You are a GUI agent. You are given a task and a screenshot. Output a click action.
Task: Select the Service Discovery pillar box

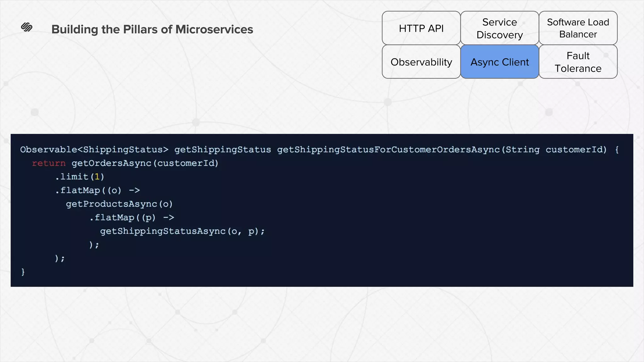click(x=499, y=28)
